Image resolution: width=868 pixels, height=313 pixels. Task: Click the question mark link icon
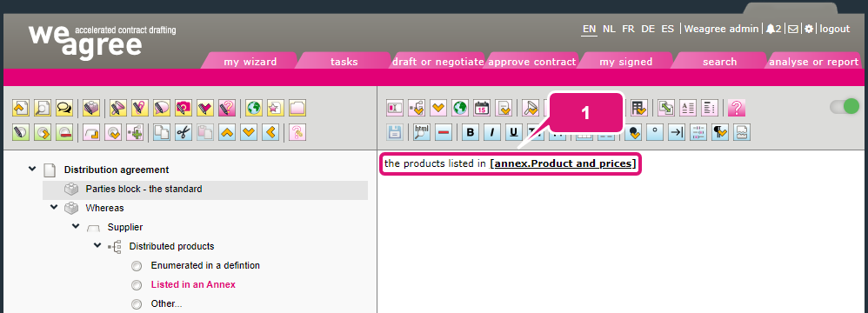(x=297, y=131)
